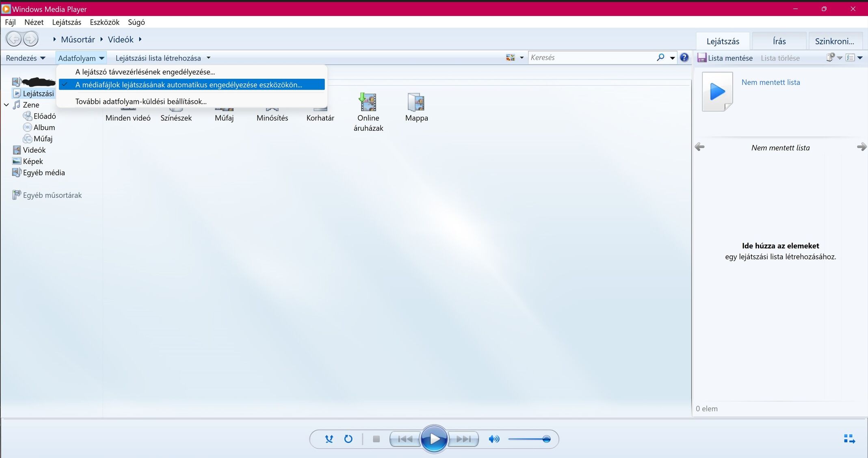Close the Adatfolyam dropdown menu
Screen dimensions: 868x458
point(81,58)
